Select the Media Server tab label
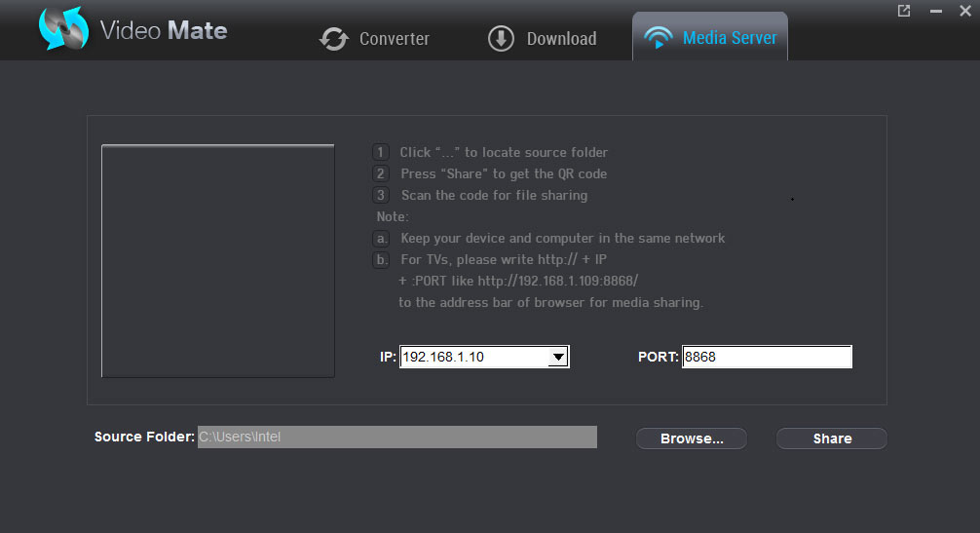Screen dimensions: 980x533 point(730,38)
